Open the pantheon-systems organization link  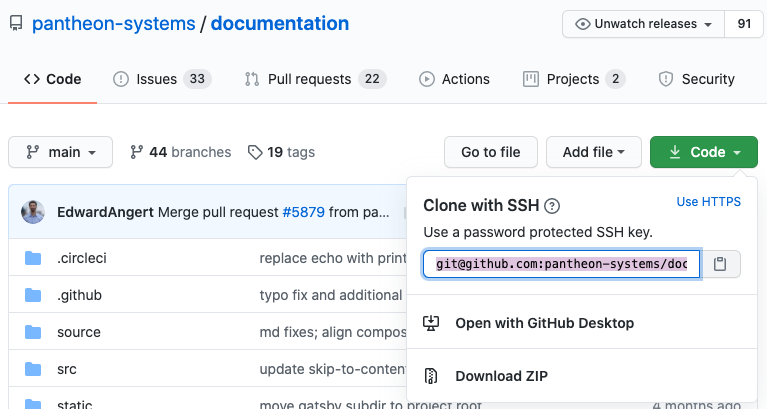click(x=113, y=23)
